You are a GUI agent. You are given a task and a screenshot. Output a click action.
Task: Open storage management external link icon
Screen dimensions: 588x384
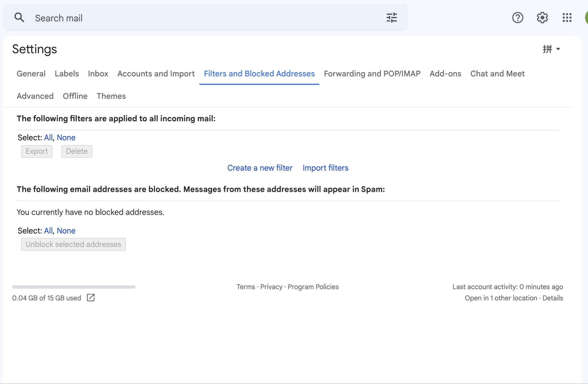(91, 298)
